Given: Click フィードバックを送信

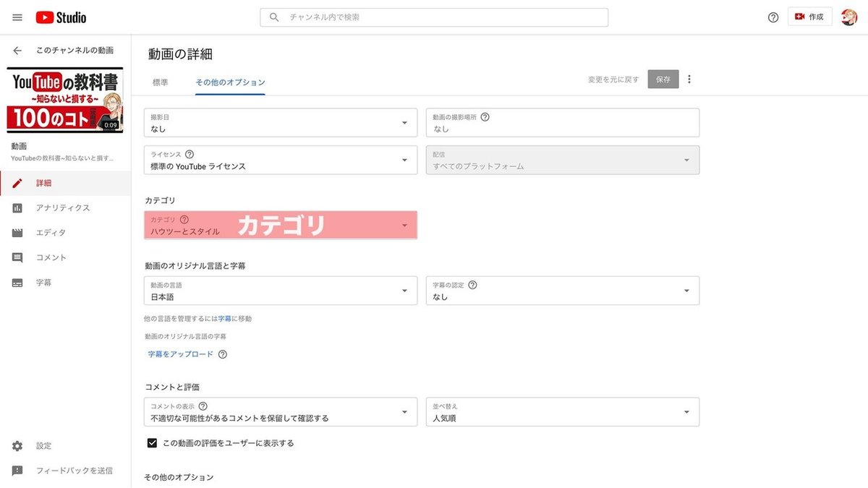Looking at the screenshot, I should pyautogui.click(x=65, y=471).
